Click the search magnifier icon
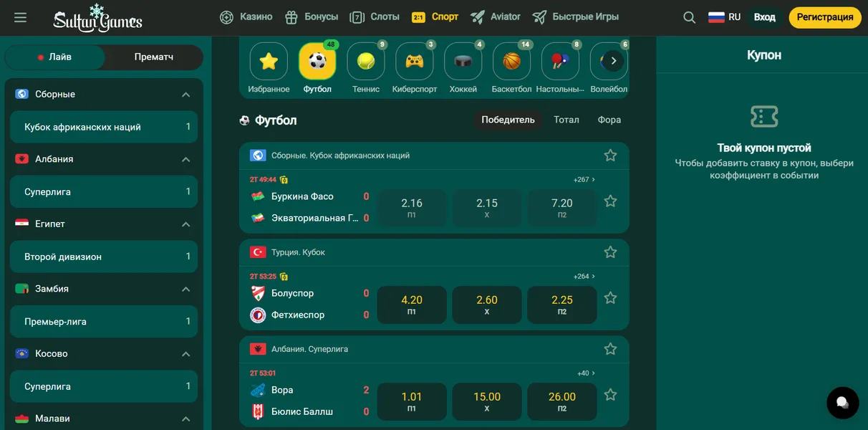Image resolution: width=868 pixels, height=430 pixels. pos(690,17)
